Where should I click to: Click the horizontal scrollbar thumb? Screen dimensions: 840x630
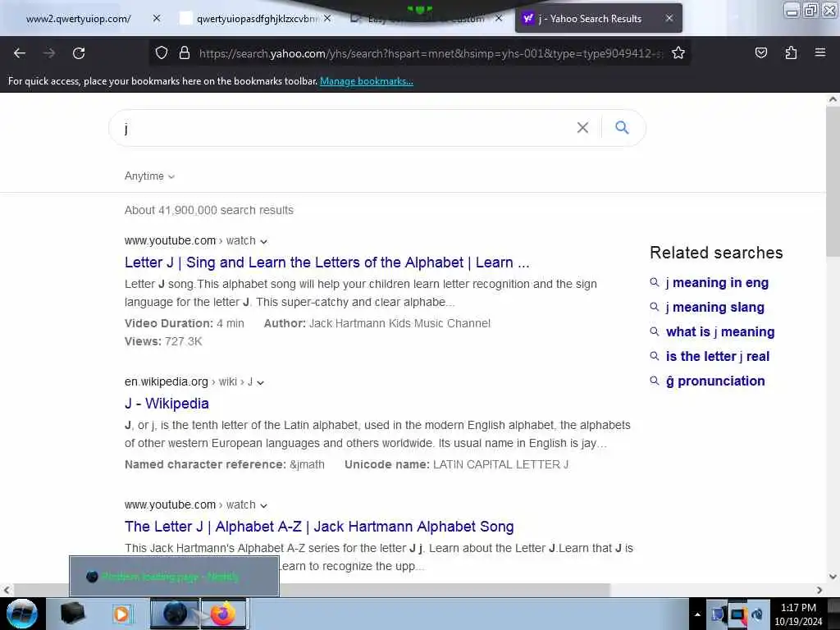311,590
